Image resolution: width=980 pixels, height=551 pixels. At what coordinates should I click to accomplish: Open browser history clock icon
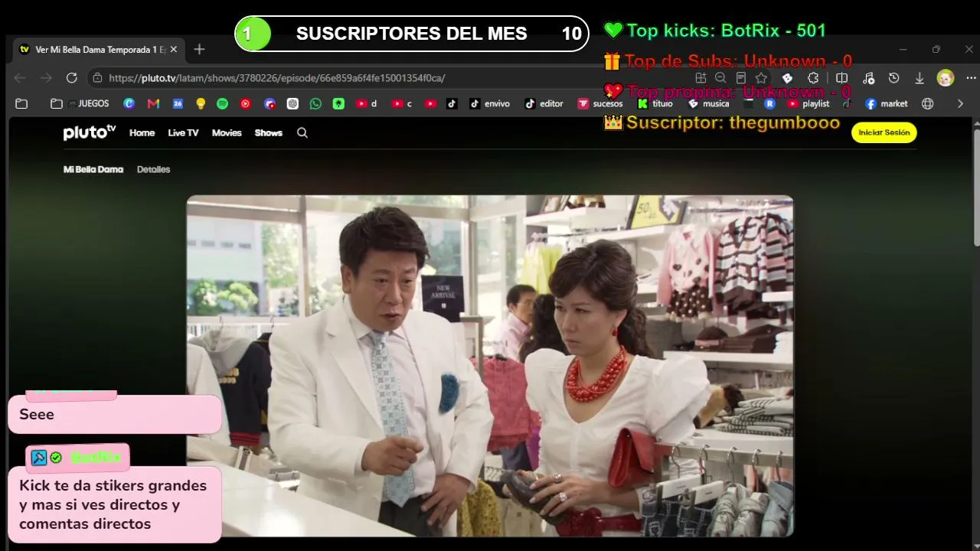pos(893,78)
